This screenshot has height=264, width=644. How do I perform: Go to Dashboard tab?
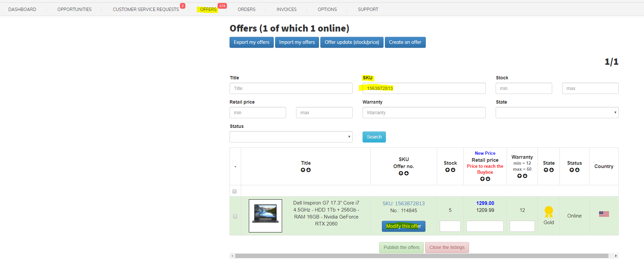[22, 9]
